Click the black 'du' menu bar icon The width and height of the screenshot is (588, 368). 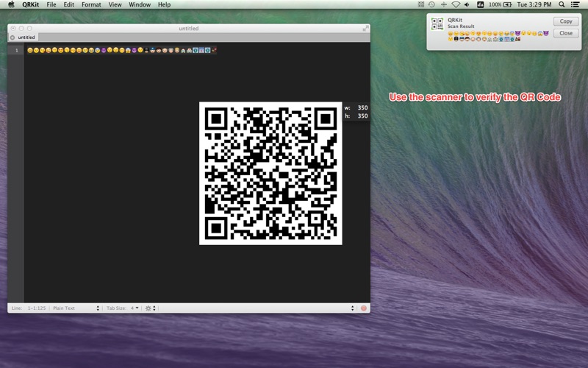point(480,4)
